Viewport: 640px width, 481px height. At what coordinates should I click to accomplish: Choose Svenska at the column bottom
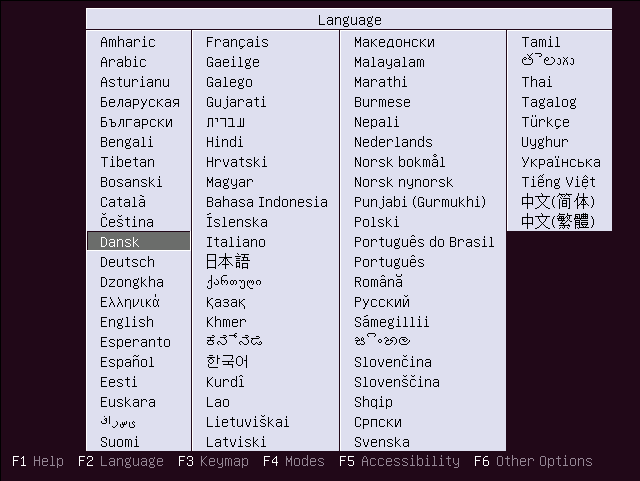point(381,442)
